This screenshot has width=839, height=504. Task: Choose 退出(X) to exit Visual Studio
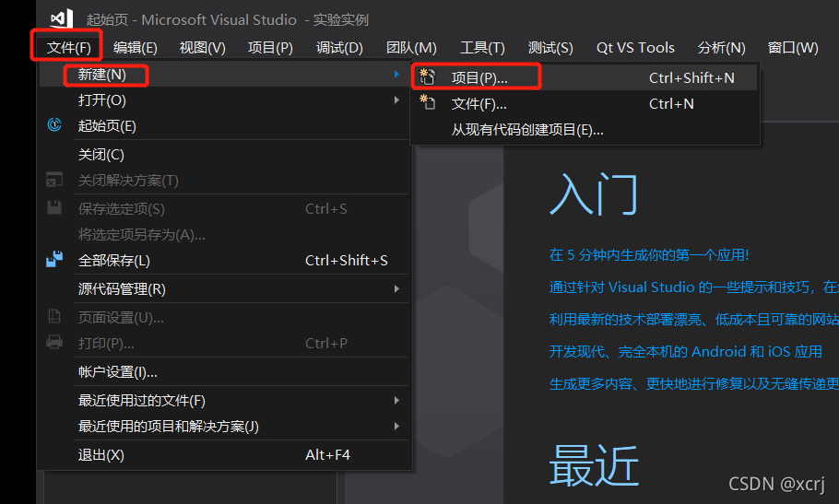pos(222,455)
